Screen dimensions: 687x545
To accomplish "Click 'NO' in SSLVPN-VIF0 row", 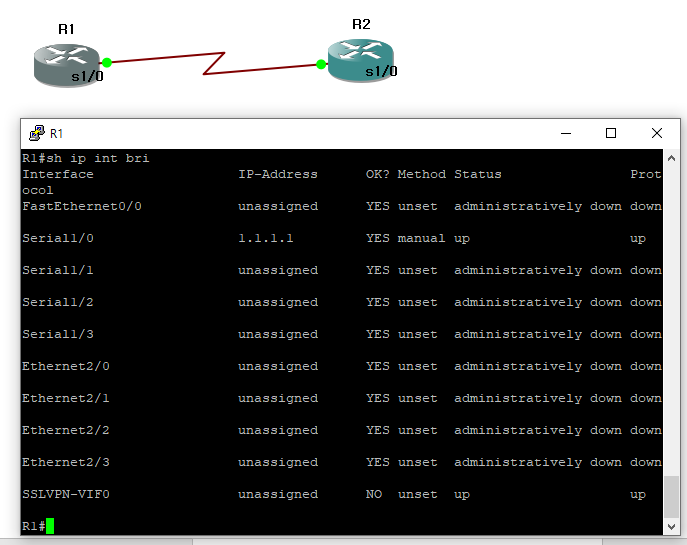I will pos(374,494).
